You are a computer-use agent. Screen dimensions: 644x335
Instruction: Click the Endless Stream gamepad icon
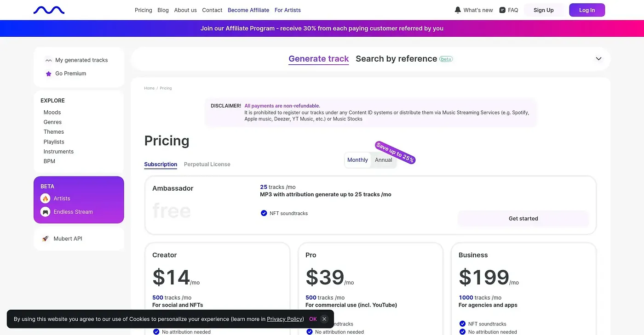45,212
